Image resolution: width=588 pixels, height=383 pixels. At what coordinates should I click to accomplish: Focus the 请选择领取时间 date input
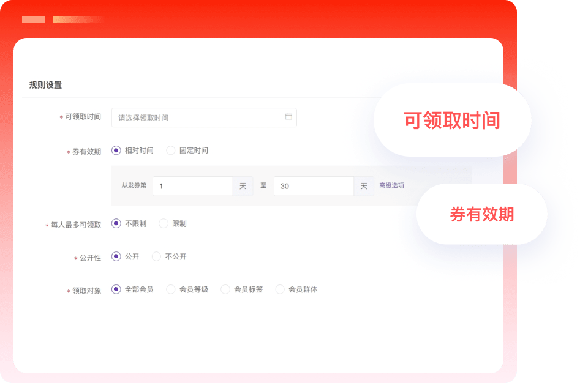(196, 117)
